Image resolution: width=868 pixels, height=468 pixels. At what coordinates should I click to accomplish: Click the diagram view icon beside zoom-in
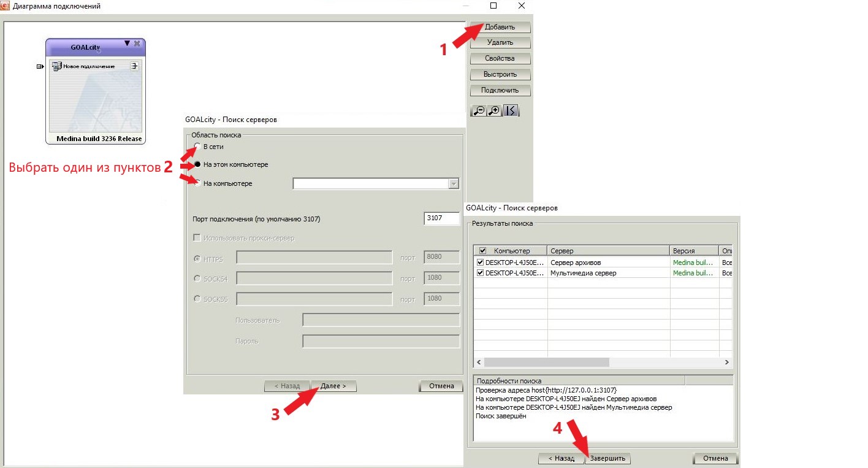(511, 111)
